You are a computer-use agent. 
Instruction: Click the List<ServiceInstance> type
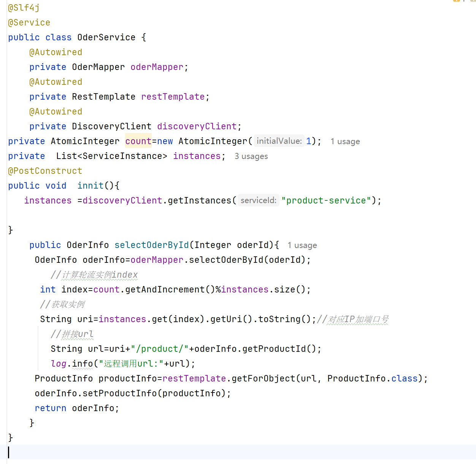112,156
